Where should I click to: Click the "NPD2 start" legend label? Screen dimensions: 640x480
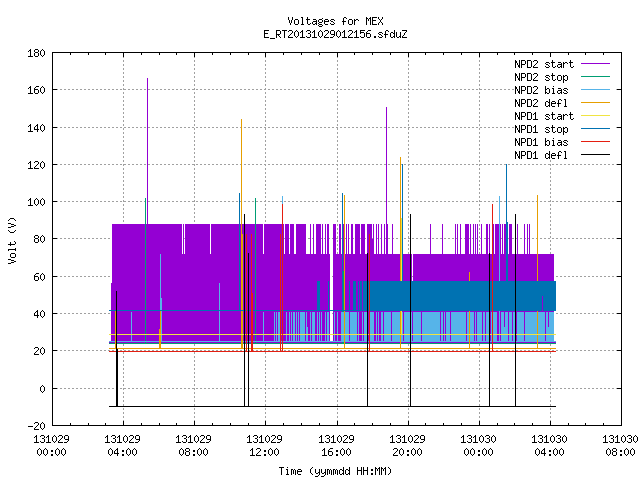pyautogui.click(x=544, y=64)
